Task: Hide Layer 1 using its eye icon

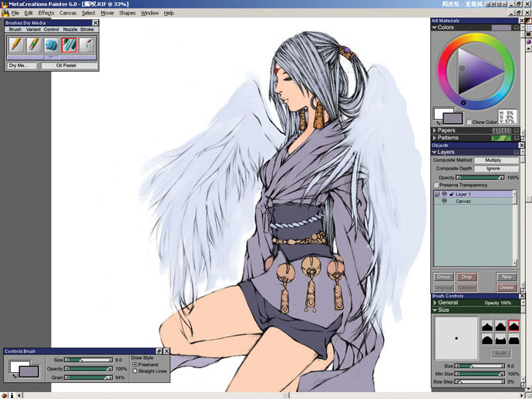Action: pyautogui.click(x=444, y=194)
